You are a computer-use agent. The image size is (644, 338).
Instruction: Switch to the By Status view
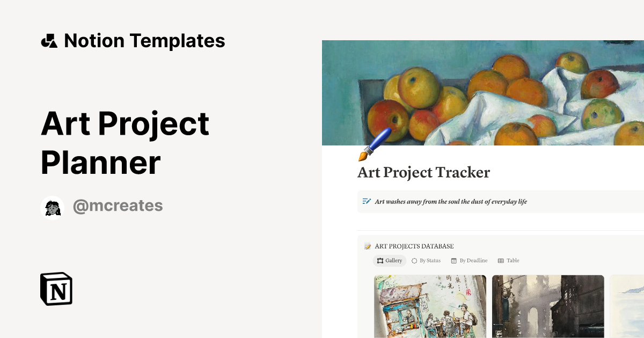(426, 261)
